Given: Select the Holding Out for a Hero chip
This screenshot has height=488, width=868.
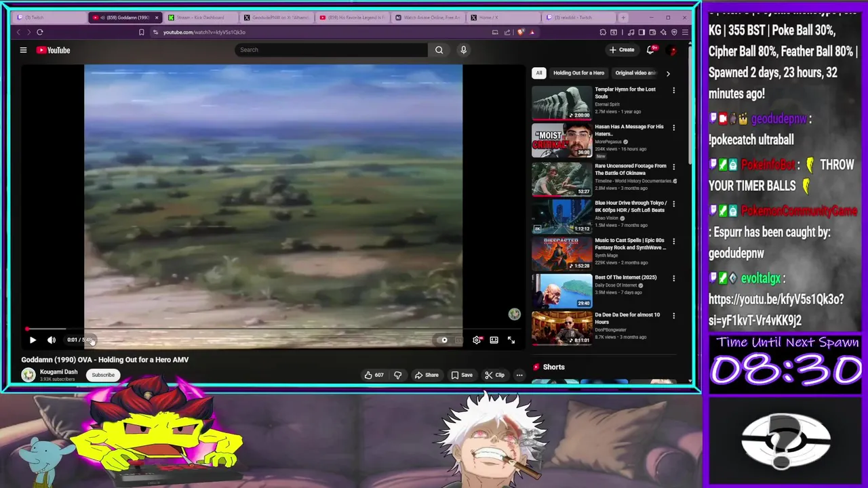Looking at the screenshot, I should coord(578,73).
